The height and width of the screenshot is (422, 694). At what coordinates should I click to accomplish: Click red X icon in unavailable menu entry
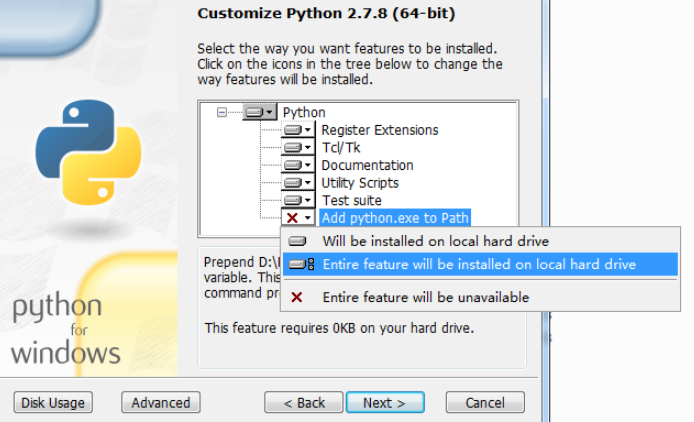pyautogui.click(x=297, y=297)
